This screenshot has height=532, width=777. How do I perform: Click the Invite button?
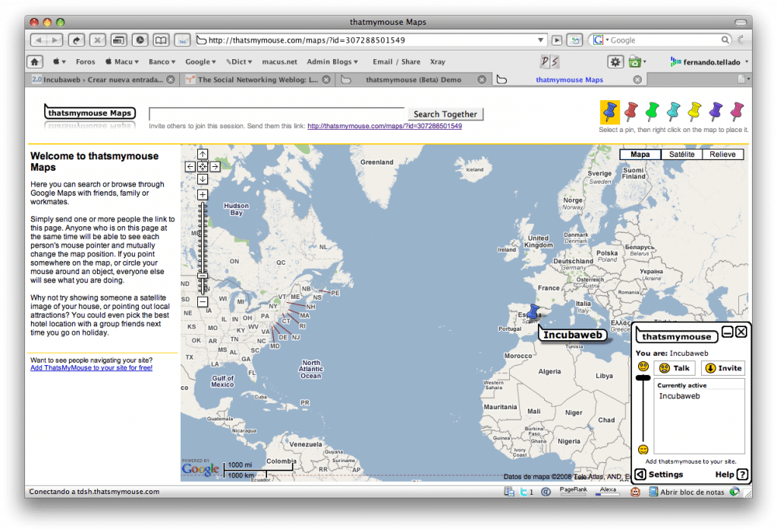[723, 368]
